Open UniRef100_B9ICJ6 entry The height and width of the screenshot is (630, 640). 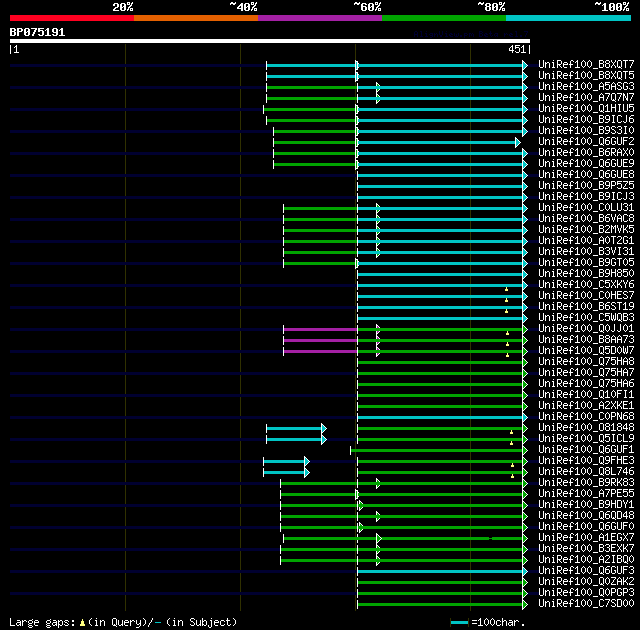coord(586,120)
